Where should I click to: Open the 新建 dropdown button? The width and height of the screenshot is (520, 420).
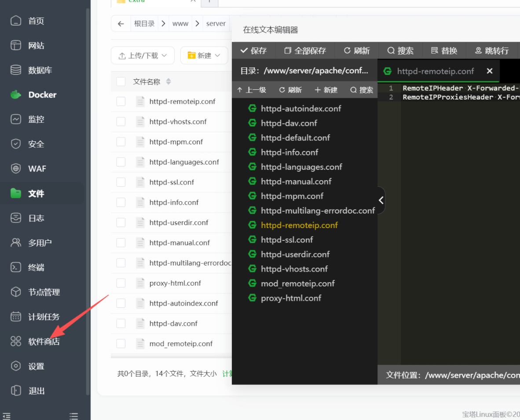click(x=204, y=55)
